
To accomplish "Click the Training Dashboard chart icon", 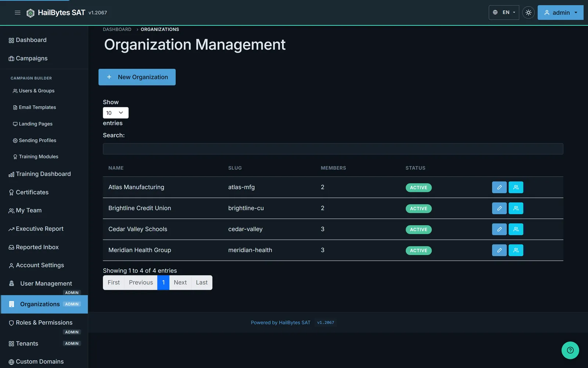I will click(x=11, y=174).
